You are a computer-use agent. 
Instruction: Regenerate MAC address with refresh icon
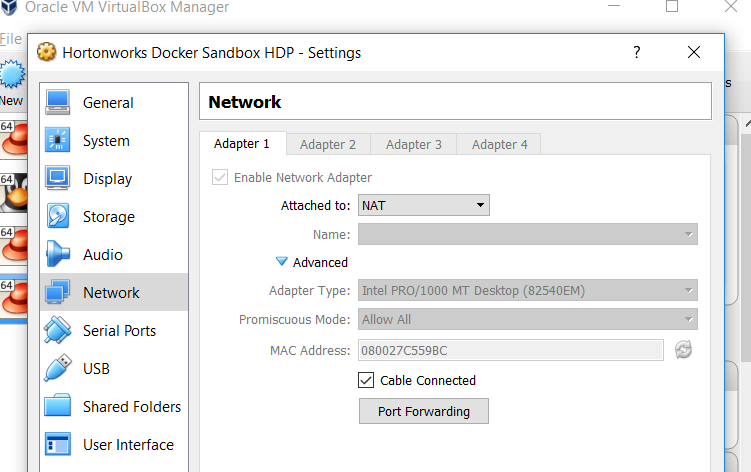click(683, 350)
